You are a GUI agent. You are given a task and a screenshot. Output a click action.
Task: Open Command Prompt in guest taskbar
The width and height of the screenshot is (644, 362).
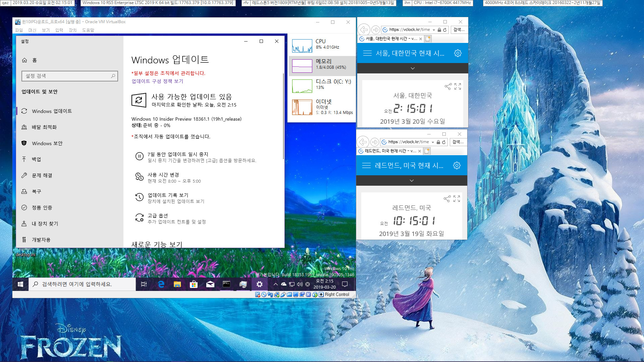tap(227, 284)
